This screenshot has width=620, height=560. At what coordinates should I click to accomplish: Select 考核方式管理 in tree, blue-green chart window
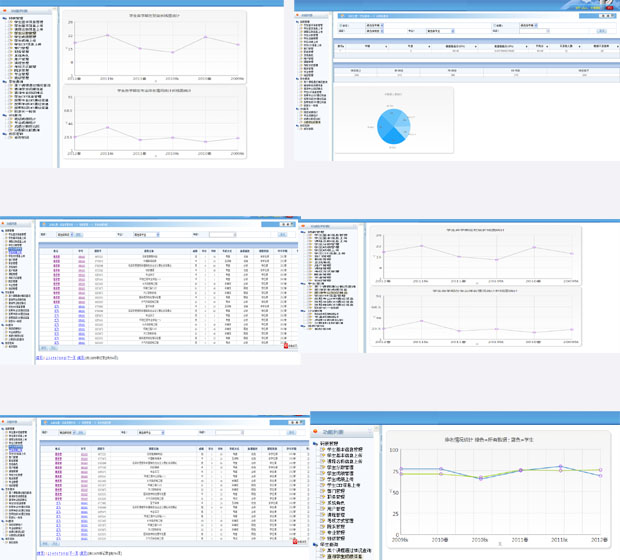pos(340,520)
